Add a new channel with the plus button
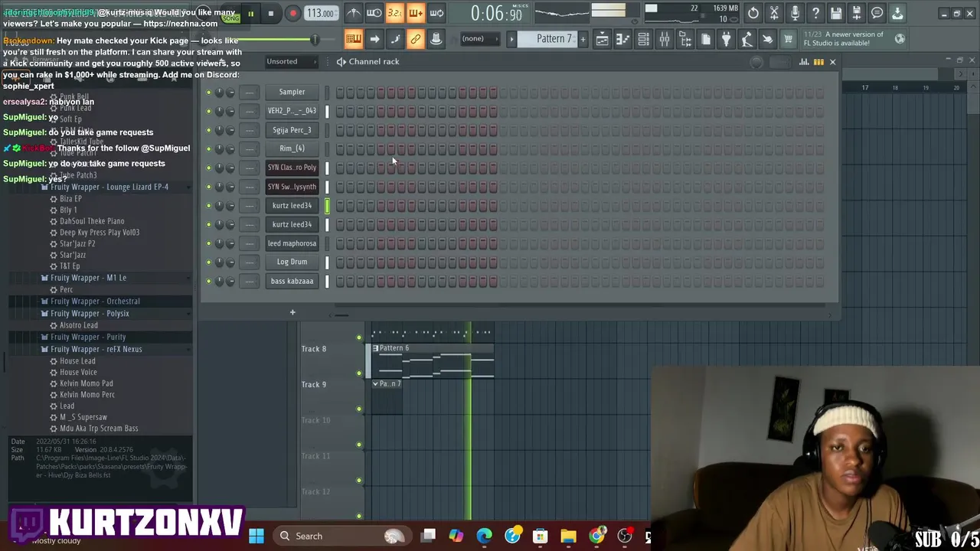This screenshot has width=980, height=551. tap(292, 312)
